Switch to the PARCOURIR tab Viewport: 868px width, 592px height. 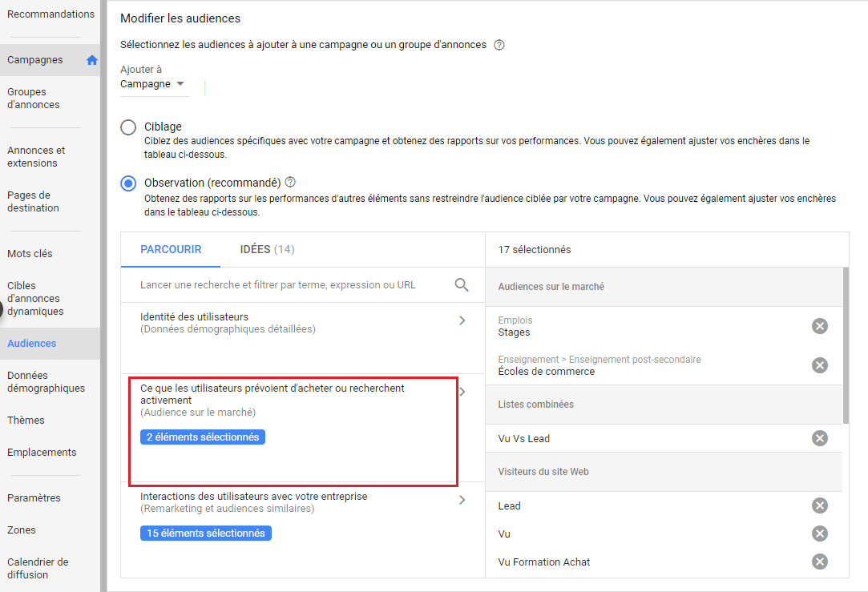click(x=171, y=249)
